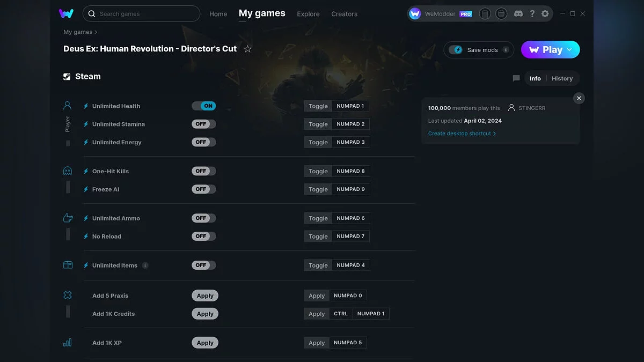
Task: Switch to the History tab
Action: [x=562, y=78]
